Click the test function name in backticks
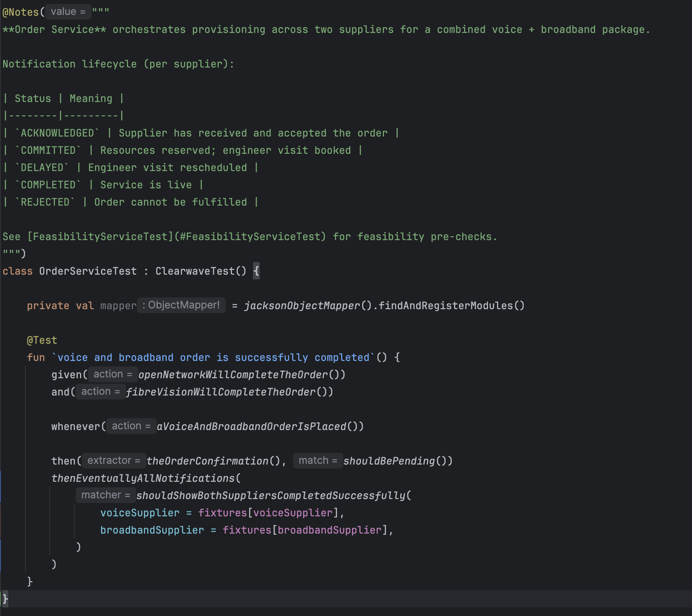This screenshot has width=692, height=616. click(x=213, y=357)
